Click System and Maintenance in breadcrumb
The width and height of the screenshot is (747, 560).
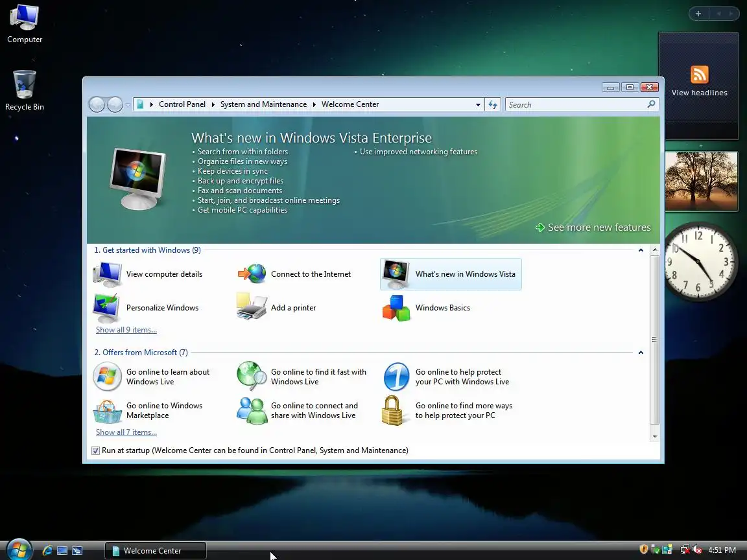(263, 104)
